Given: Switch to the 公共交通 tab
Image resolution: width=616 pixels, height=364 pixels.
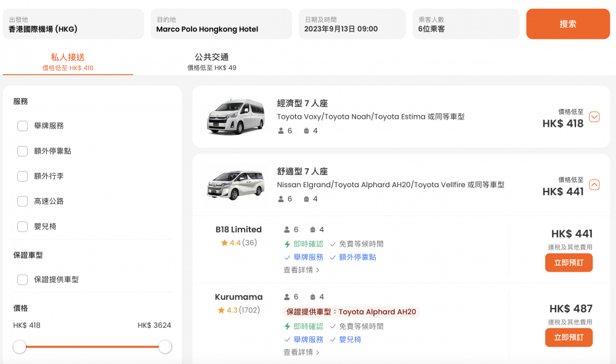Looking at the screenshot, I should (212, 62).
